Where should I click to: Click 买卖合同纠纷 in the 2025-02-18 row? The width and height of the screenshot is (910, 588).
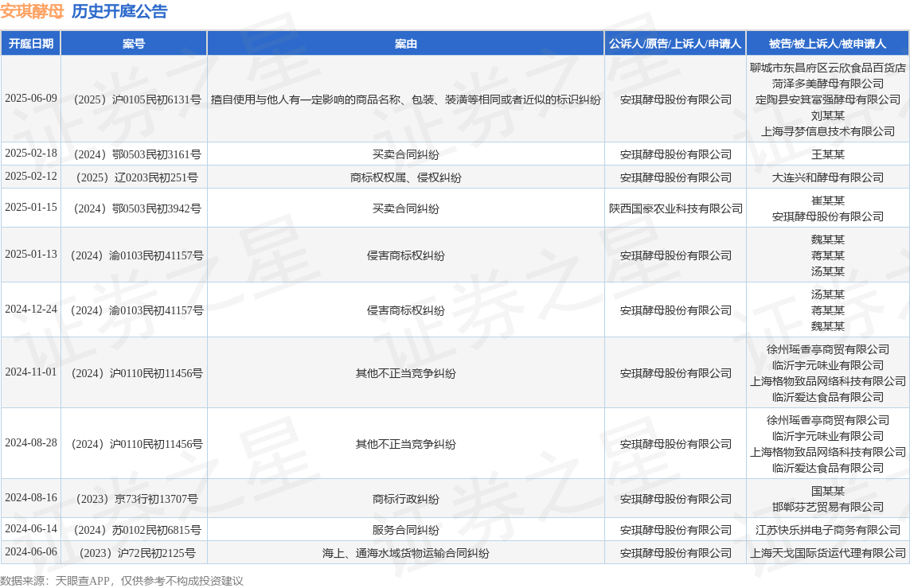[x=406, y=155]
